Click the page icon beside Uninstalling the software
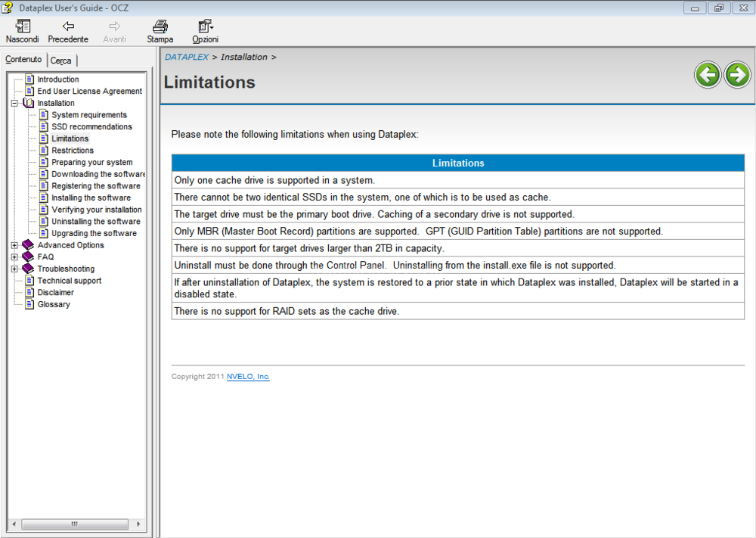 click(x=44, y=221)
